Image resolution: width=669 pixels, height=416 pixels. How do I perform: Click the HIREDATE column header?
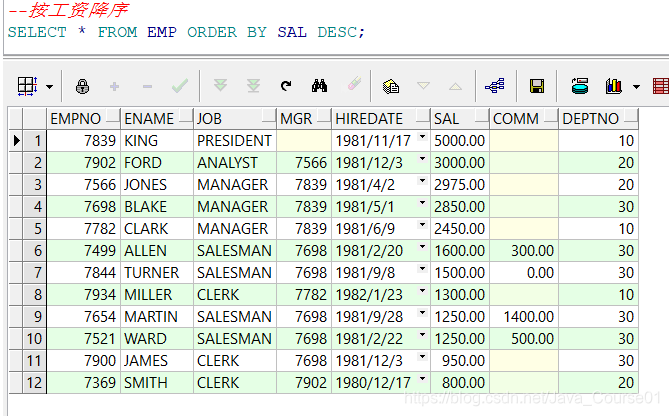point(381,119)
